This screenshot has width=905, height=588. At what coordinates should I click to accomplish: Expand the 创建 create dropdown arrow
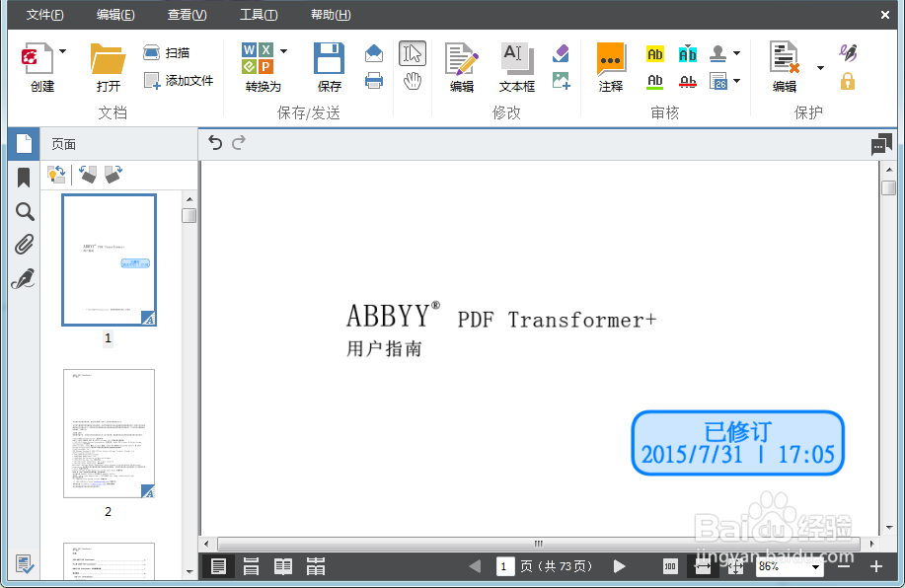[63, 51]
